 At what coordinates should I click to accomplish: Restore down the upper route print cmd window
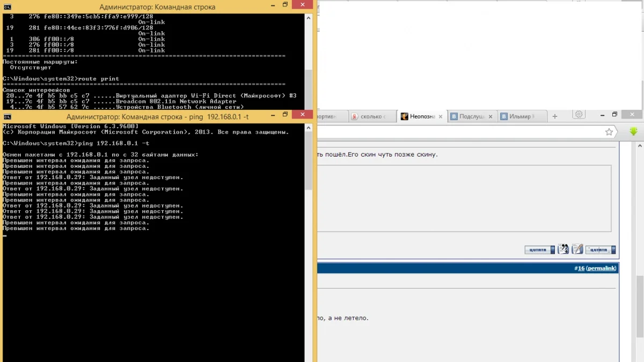coord(286,5)
